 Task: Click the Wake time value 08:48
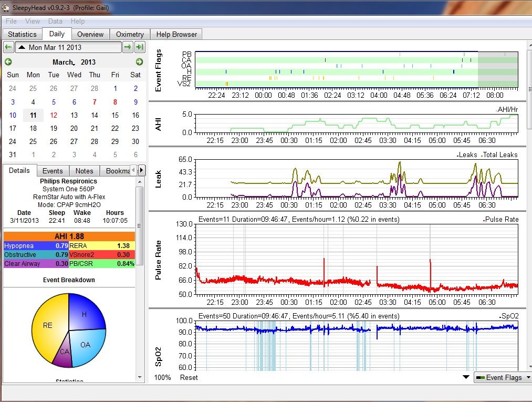click(x=82, y=221)
